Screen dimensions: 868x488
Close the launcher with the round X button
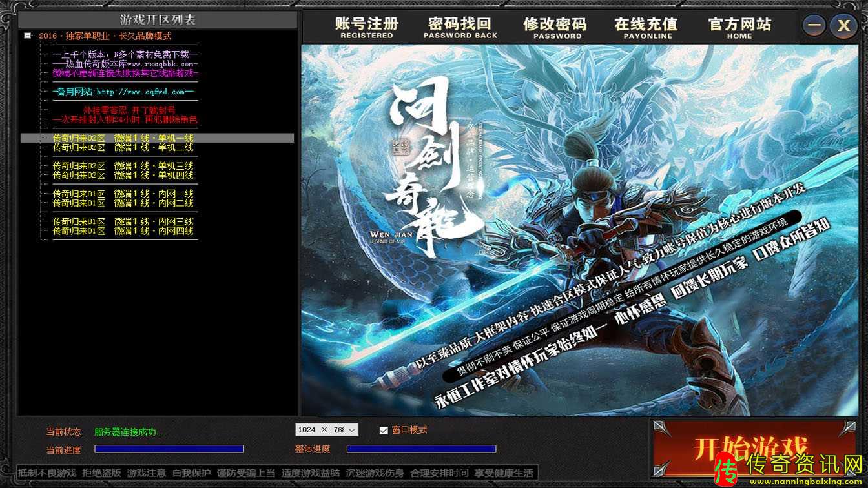(x=843, y=26)
